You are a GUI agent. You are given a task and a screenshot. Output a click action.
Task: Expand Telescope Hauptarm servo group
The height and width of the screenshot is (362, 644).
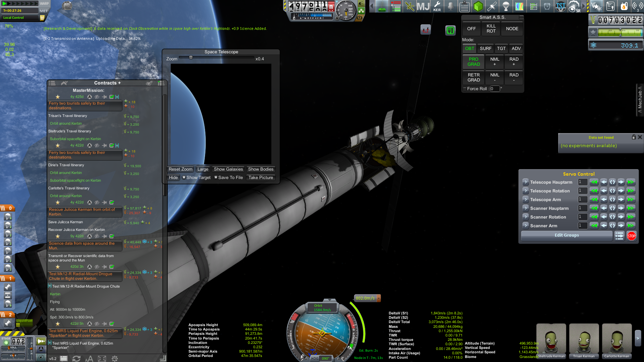tap(526, 182)
